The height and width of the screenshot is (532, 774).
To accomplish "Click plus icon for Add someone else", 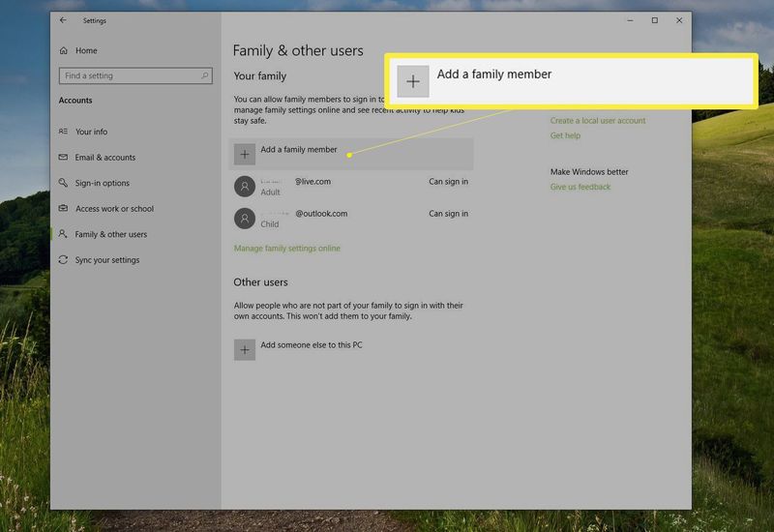I will click(245, 350).
